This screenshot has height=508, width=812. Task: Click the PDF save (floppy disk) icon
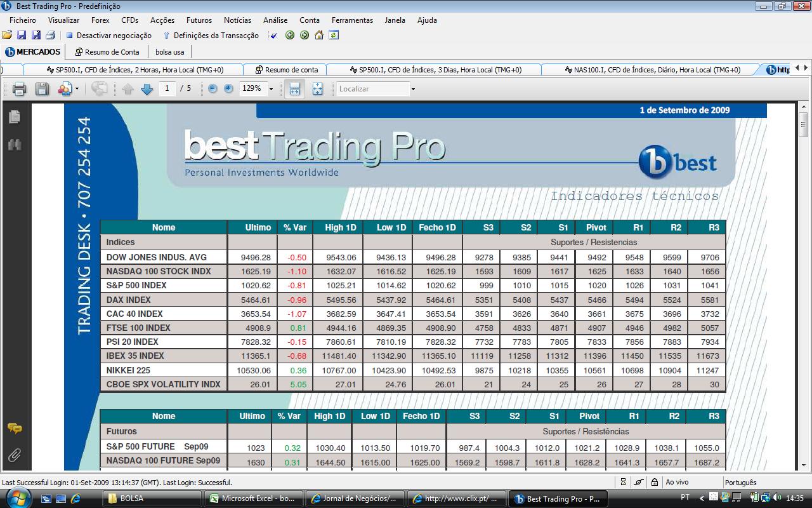(x=42, y=89)
